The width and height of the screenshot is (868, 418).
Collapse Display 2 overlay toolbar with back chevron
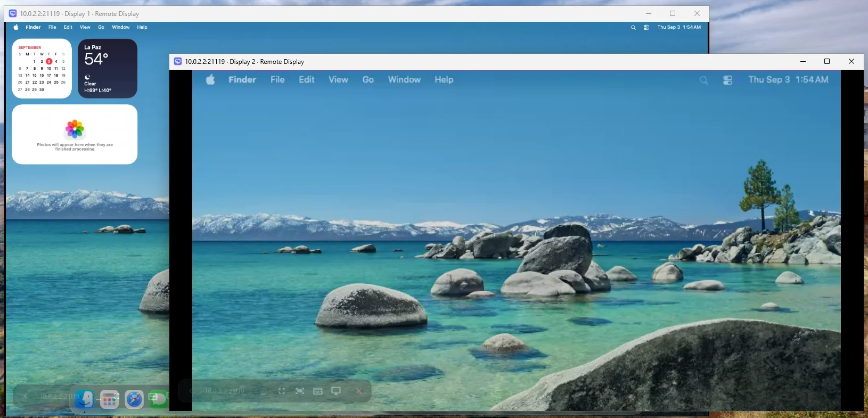tap(191, 391)
